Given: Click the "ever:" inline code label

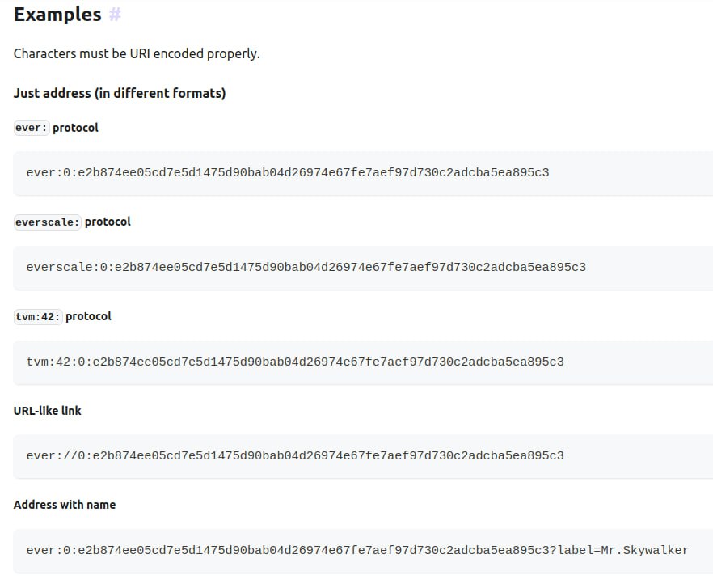Looking at the screenshot, I should [32, 128].
